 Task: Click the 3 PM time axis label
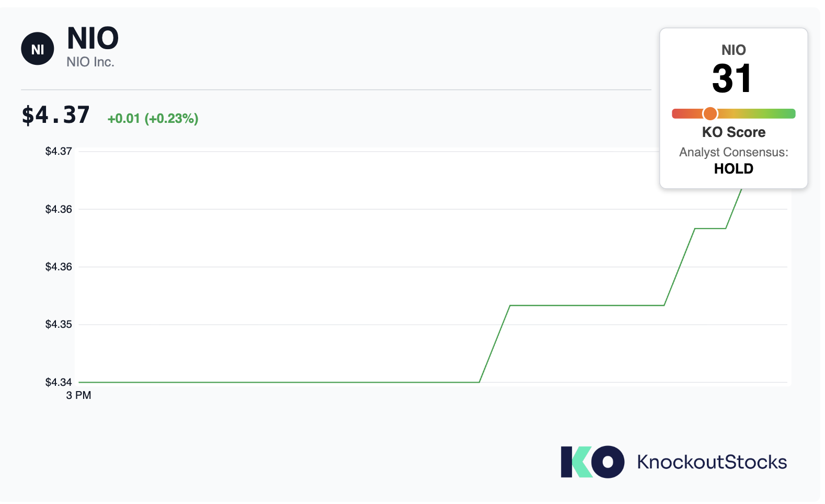point(78,396)
